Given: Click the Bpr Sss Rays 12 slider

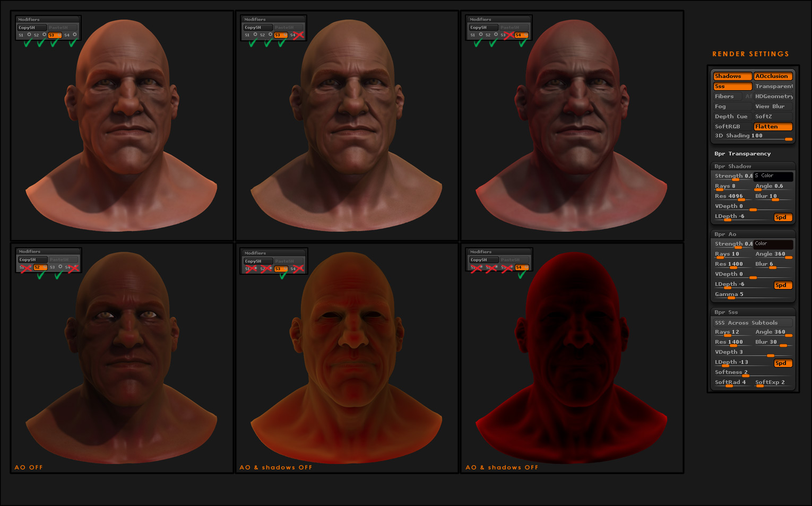Looking at the screenshot, I should [732, 332].
